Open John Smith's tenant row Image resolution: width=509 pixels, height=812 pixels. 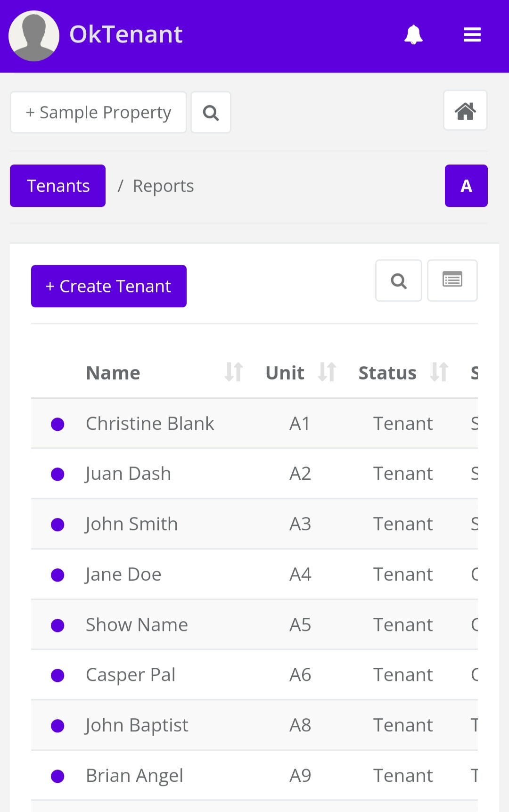131,524
